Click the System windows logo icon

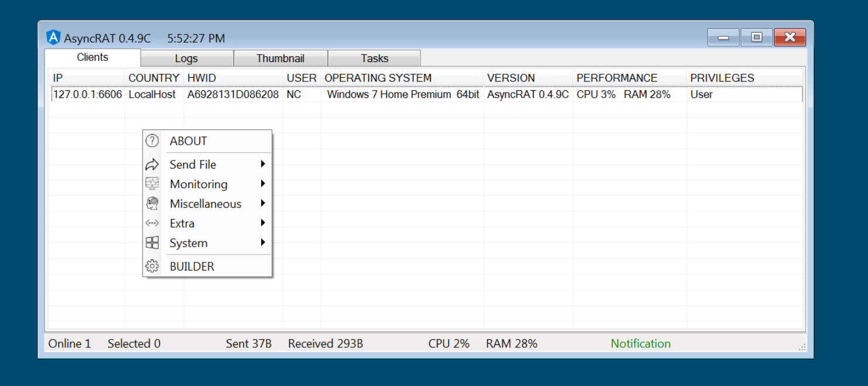click(x=152, y=243)
